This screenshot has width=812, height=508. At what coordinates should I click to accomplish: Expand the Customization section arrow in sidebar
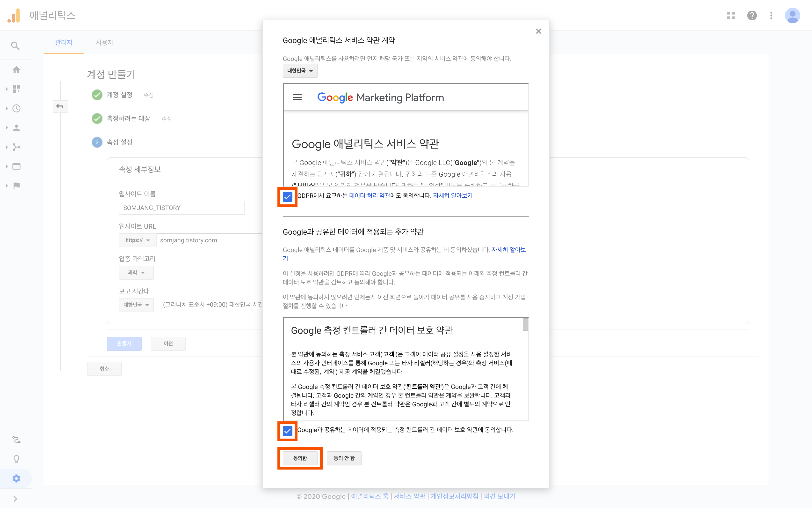[7, 89]
